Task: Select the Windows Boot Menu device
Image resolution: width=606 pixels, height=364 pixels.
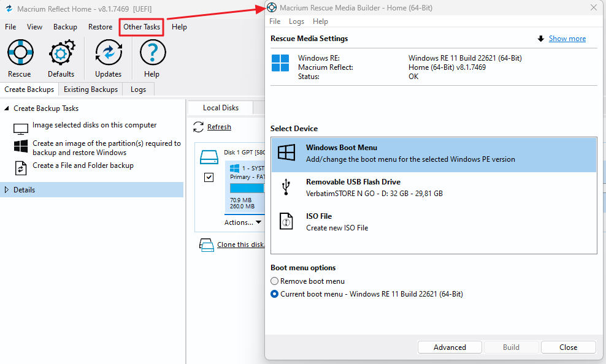Action: (434, 155)
